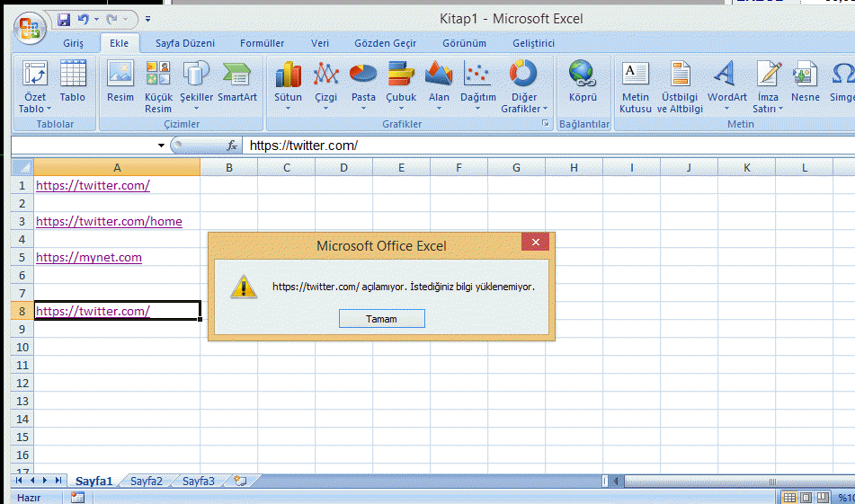Insert a Tablo table
The image size is (855, 504).
click(73, 82)
